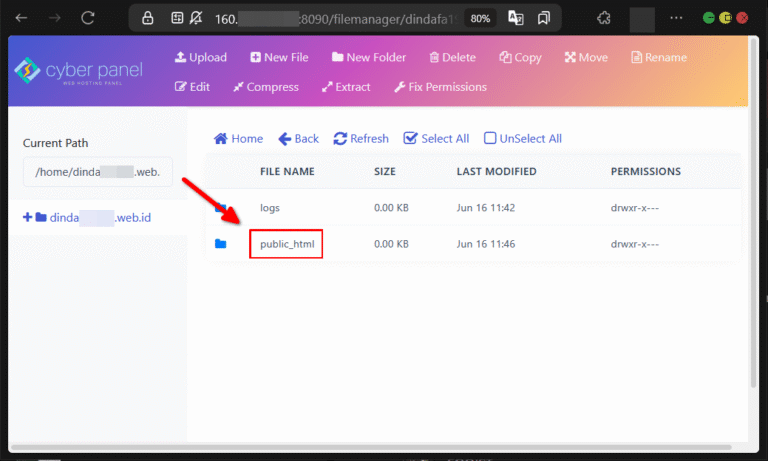Create a New File
The height and width of the screenshot is (461, 768).
(x=279, y=57)
